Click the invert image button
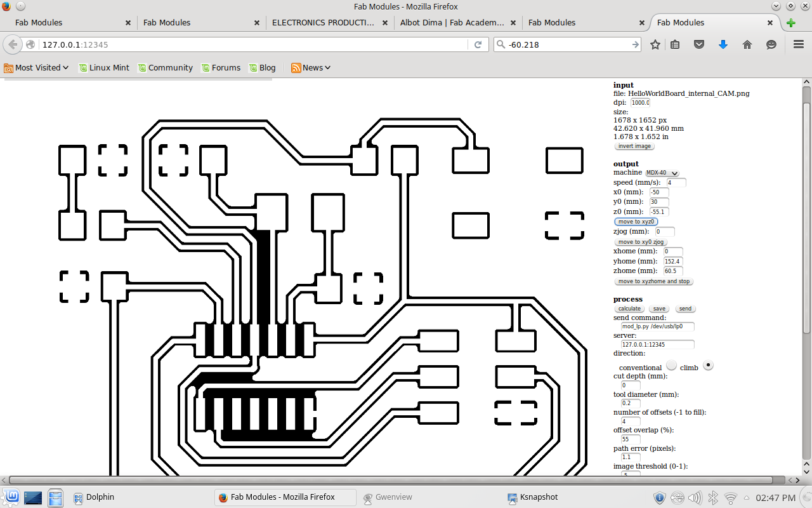 point(634,146)
